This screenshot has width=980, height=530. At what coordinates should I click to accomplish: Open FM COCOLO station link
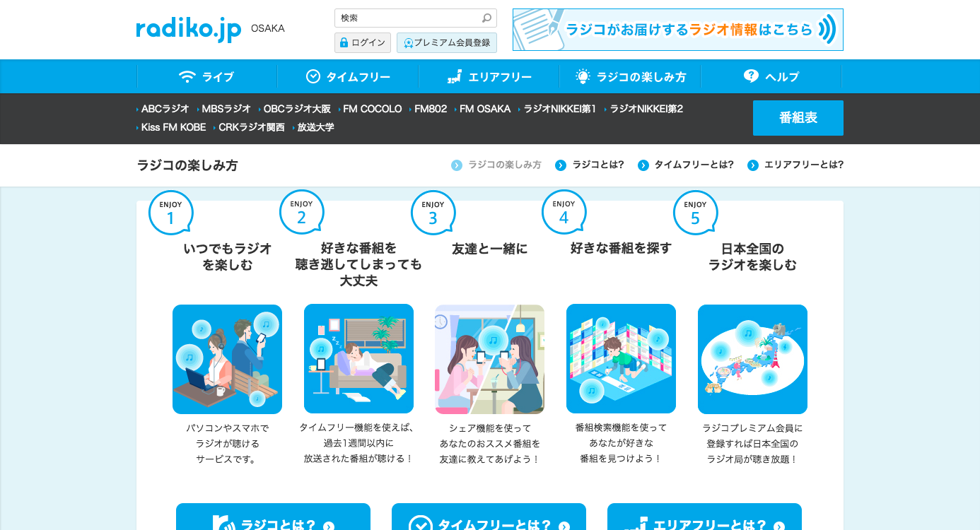pyautogui.click(x=372, y=109)
